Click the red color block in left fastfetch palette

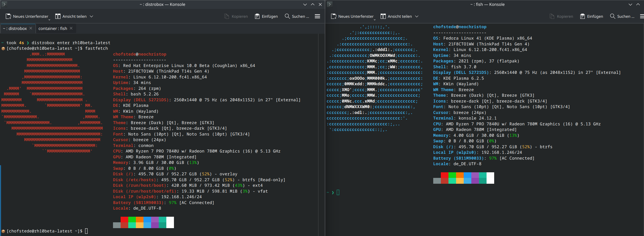point(124,220)
